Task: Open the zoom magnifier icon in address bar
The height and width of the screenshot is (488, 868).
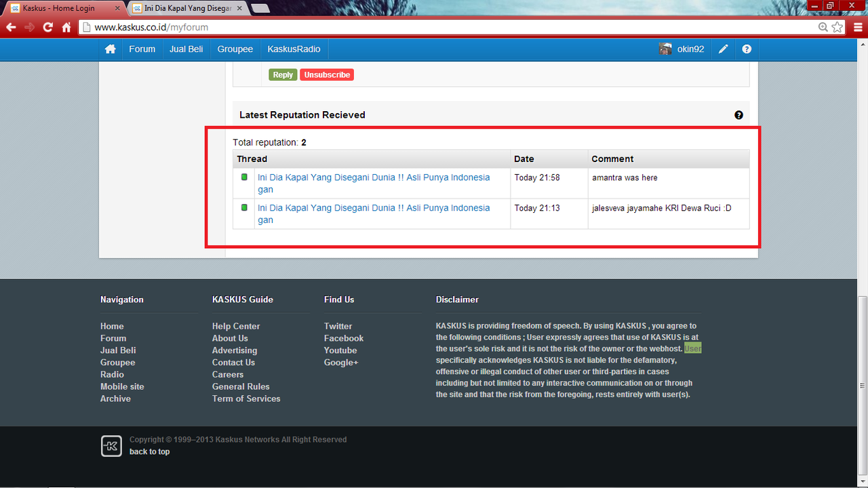Action: pos(823,27)
